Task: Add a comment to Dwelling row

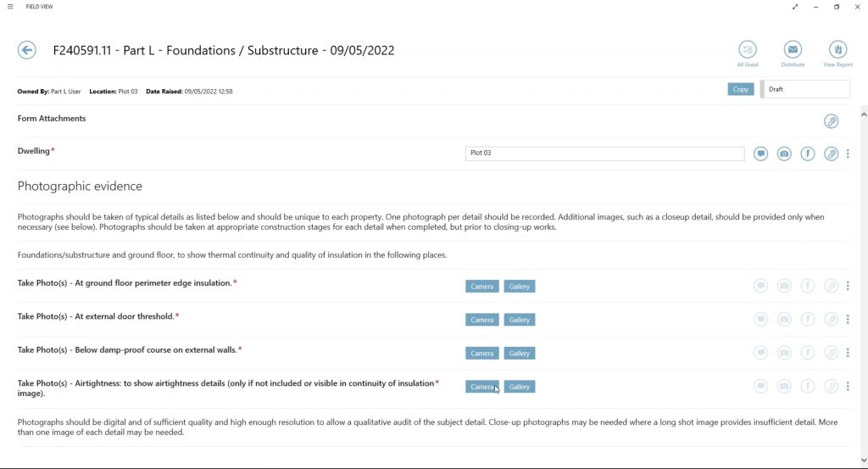Action: click(x=761, y=154)
